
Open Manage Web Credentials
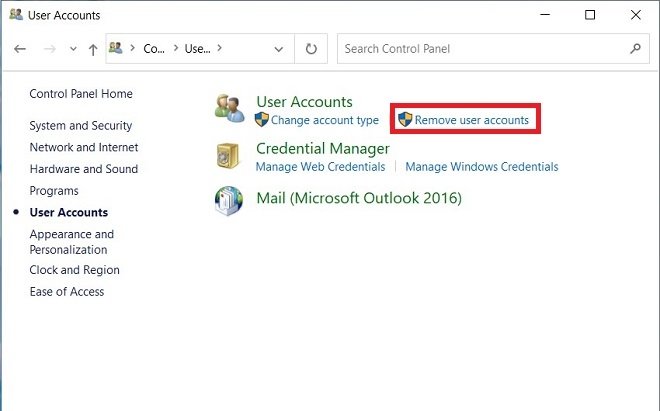pos(320,167)
